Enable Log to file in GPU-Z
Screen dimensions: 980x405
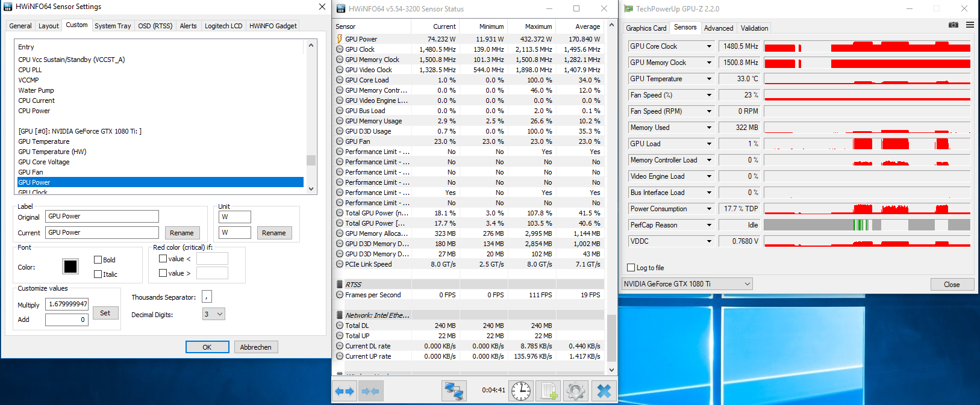[631, 268]
